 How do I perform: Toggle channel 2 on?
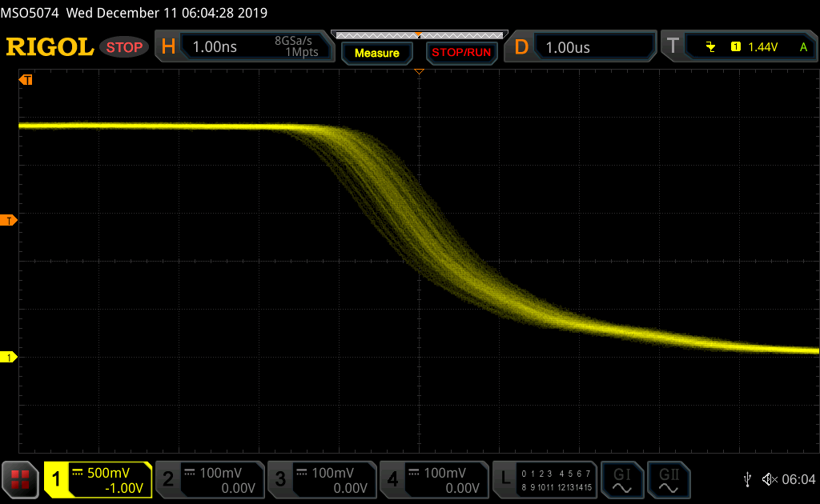tap(168, 479)
